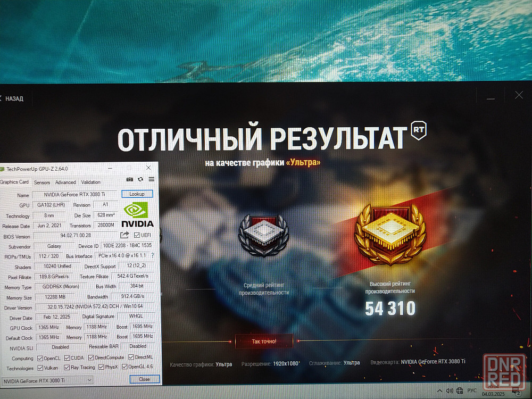
Task: Click the Lookup button
Action: point(137,194)
